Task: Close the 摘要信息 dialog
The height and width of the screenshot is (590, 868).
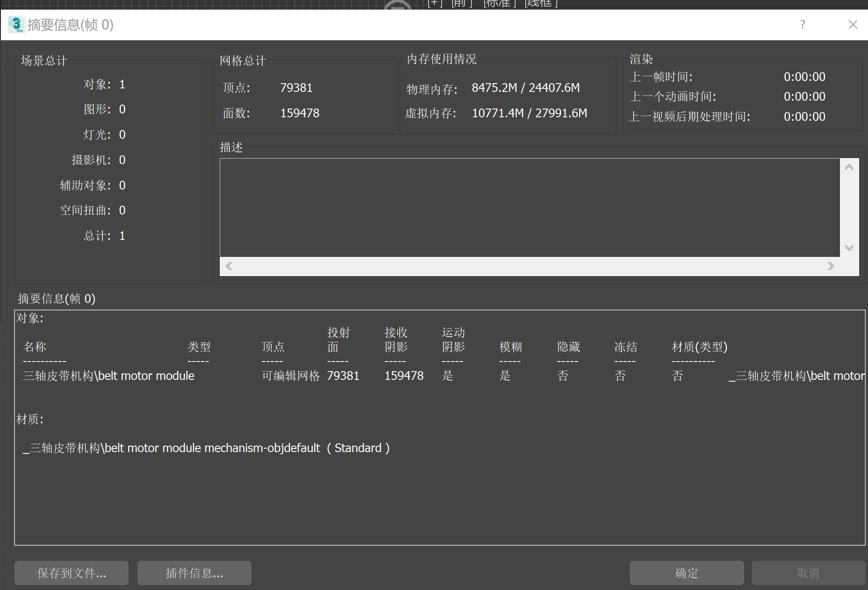Action: (853, 25)
